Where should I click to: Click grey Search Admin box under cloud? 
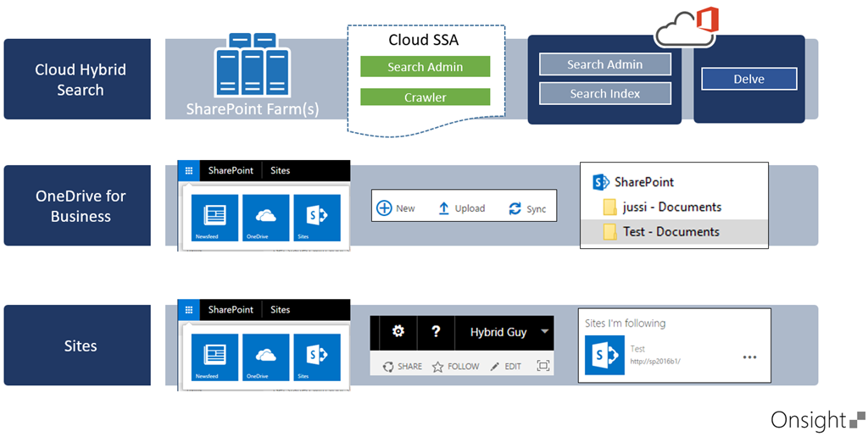point(605,64)
